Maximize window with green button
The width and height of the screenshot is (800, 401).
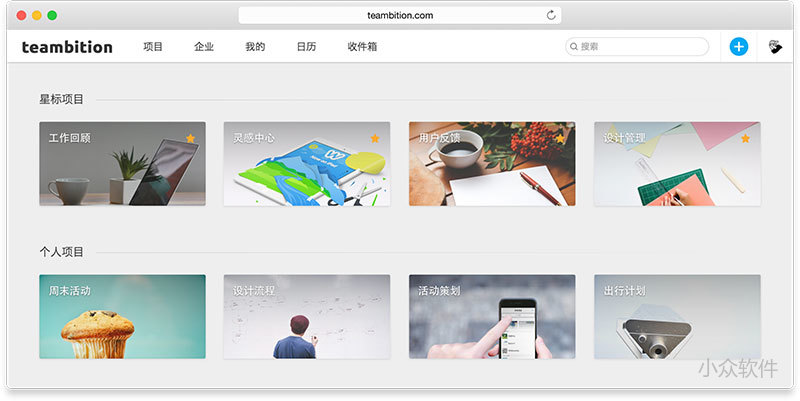[x=52, y=15]
